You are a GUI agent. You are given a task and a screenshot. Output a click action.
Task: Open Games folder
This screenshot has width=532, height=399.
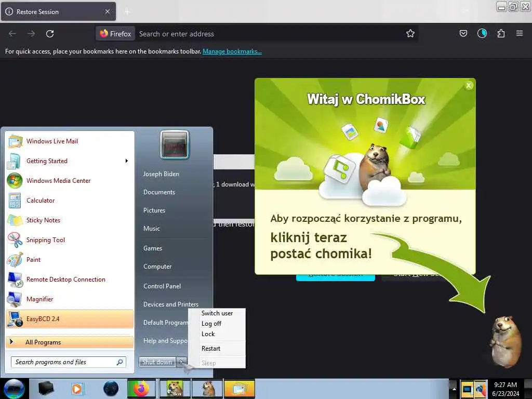pyautogui.click(x=153, y=248)
